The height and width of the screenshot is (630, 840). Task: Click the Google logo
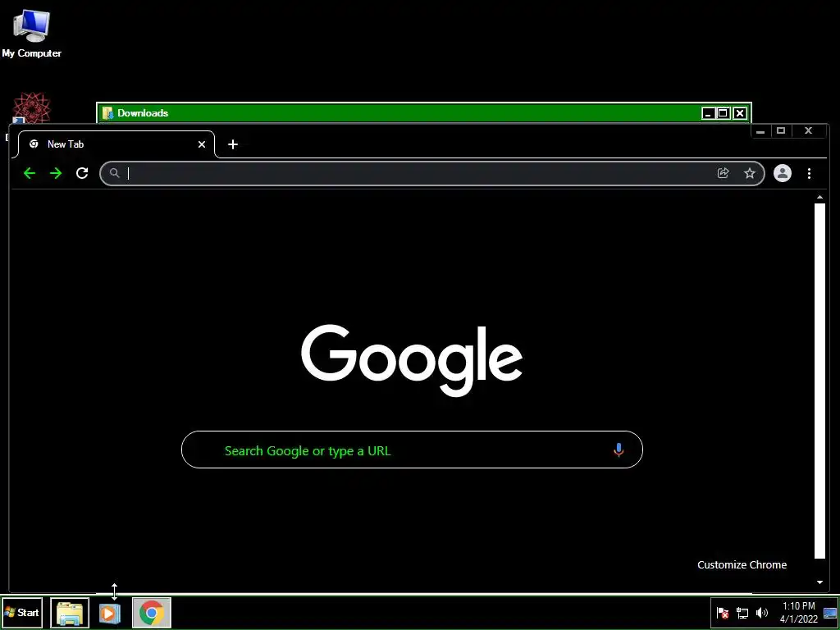click(412, 360)
